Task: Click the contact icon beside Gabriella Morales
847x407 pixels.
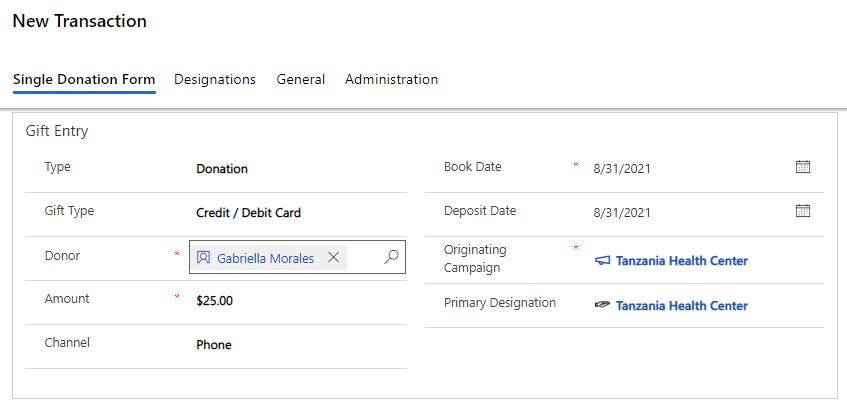Action: tap(204, 258)
